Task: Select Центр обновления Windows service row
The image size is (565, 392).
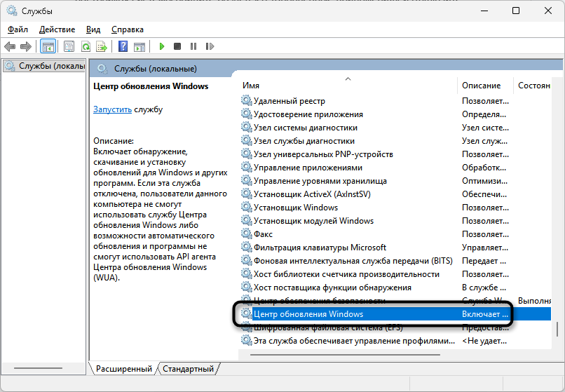Action: pyautogui.click(x=395, y=314)
